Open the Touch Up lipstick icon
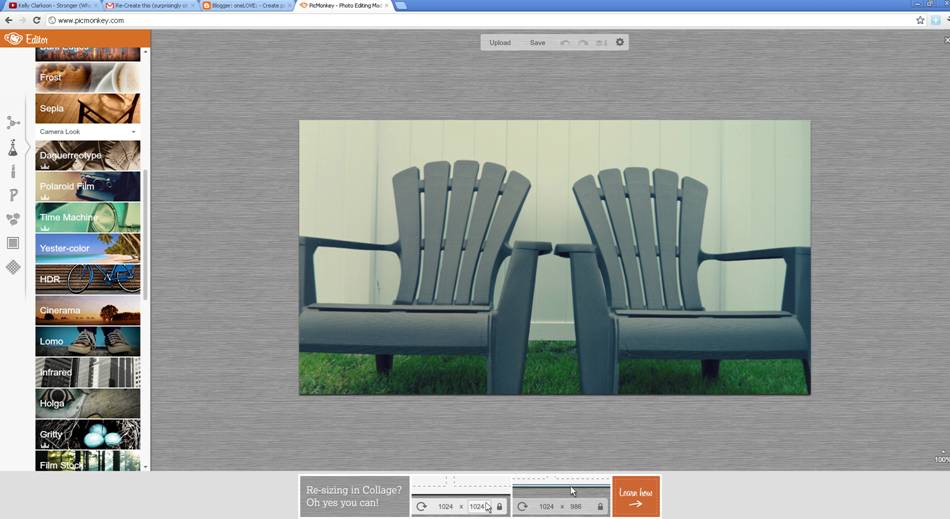Viewport: 950px width, 519px height. pos(13,171)
